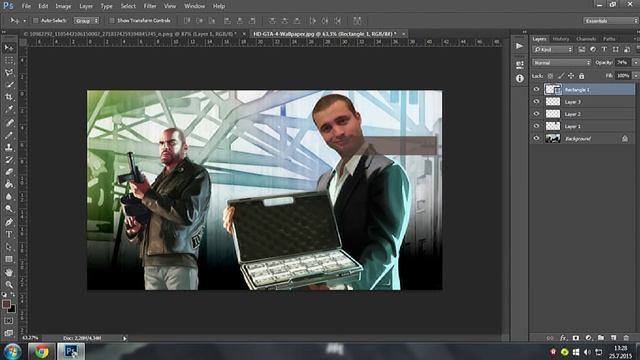Create new fill or adjustment layer
Screen dimensions: 640x360
[x=588, y=338]
